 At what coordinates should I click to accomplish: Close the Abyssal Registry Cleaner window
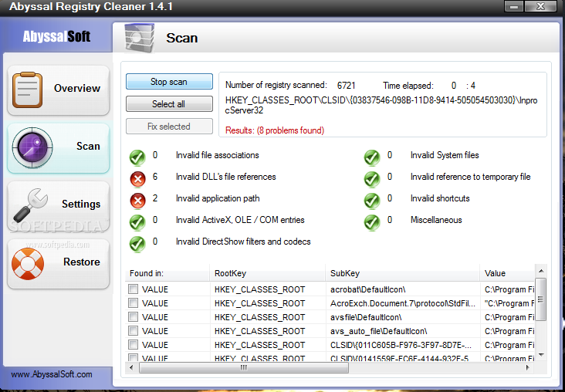click(x=540, y=6)
